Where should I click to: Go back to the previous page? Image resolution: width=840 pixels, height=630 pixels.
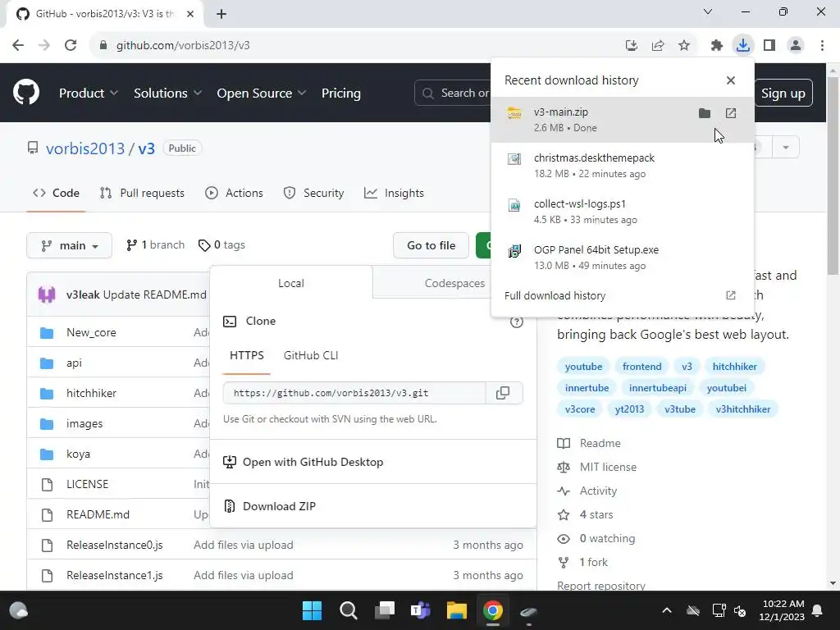click(18, 45)
